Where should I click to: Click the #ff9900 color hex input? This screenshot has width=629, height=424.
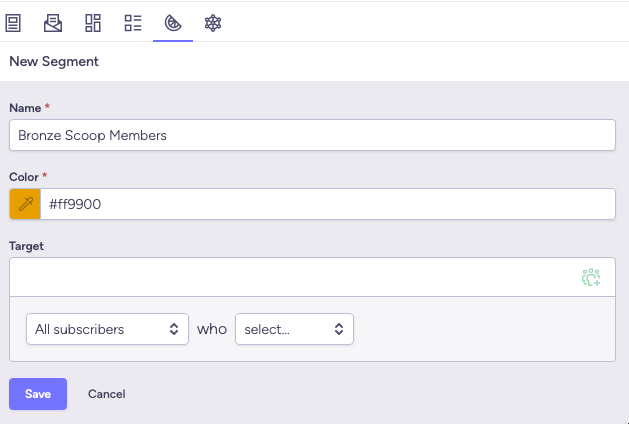coord(326,204)
